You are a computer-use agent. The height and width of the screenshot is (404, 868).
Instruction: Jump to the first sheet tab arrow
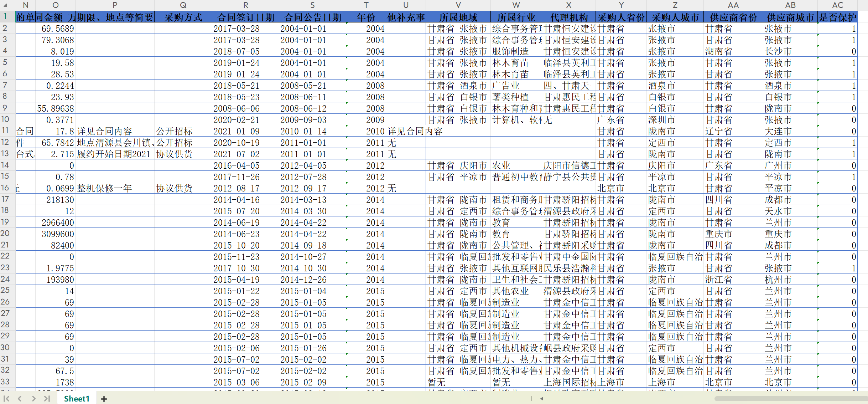tap(6, 399)
